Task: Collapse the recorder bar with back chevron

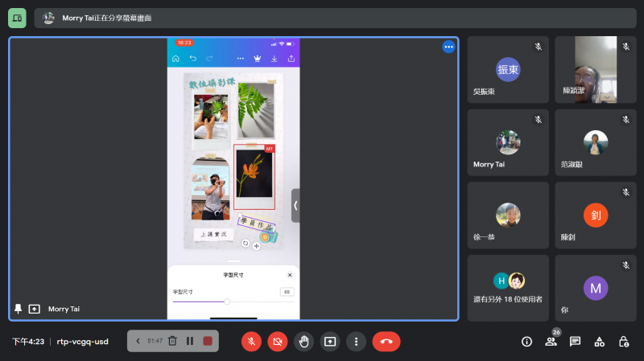Action: coord(138,341)
